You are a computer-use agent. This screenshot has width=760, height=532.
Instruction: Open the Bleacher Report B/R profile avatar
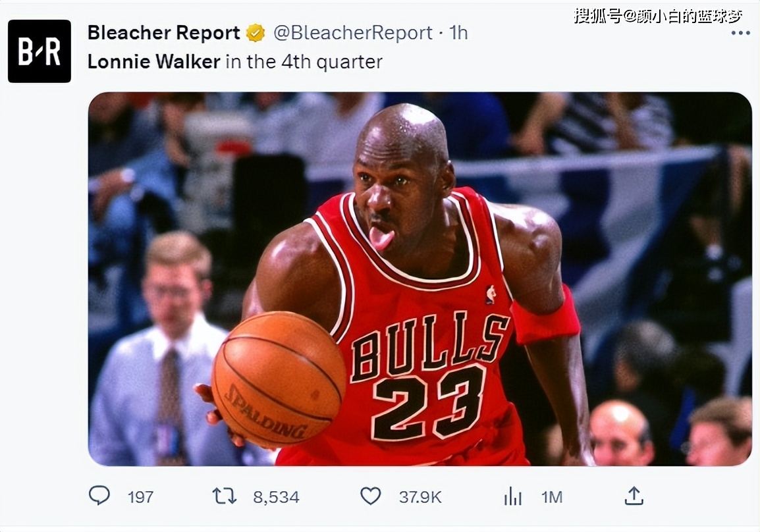[40, 51]
